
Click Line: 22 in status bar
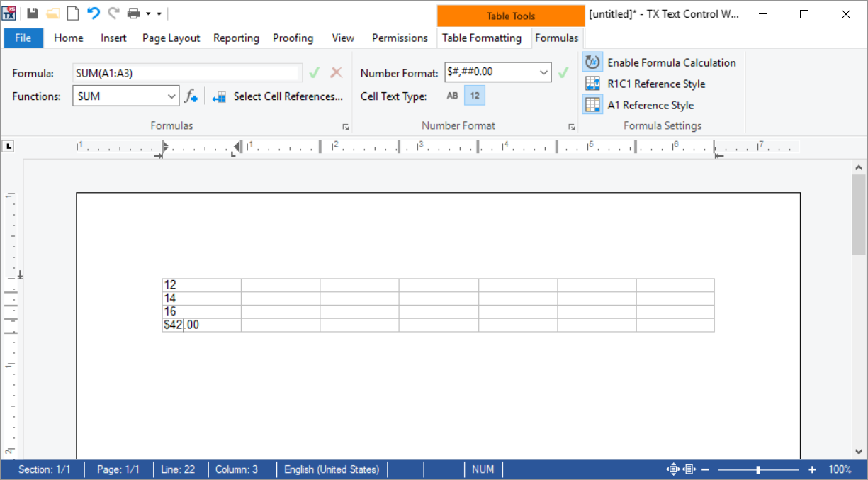[179, 469]
